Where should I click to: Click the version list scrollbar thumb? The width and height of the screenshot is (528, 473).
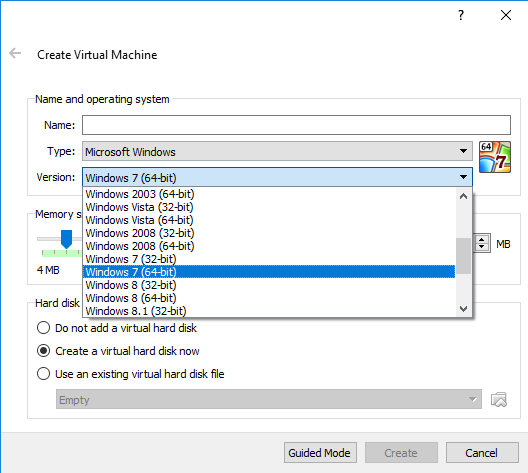point(463,256)
